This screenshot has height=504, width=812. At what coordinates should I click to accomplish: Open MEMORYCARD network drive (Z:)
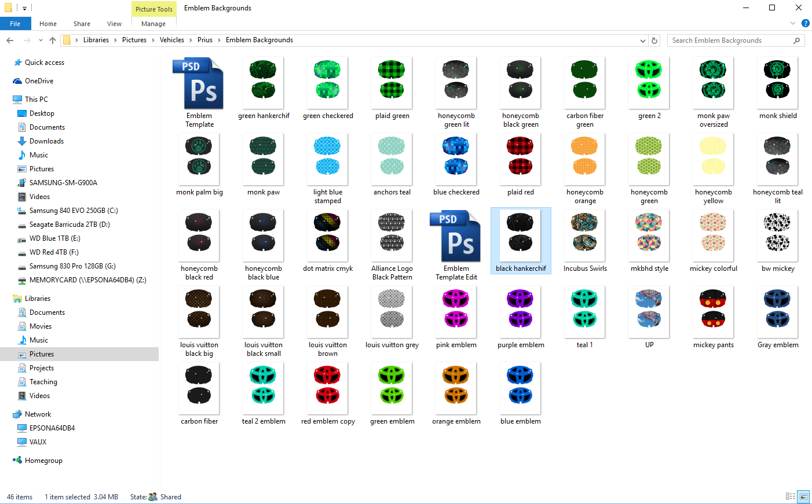(87, 280)
